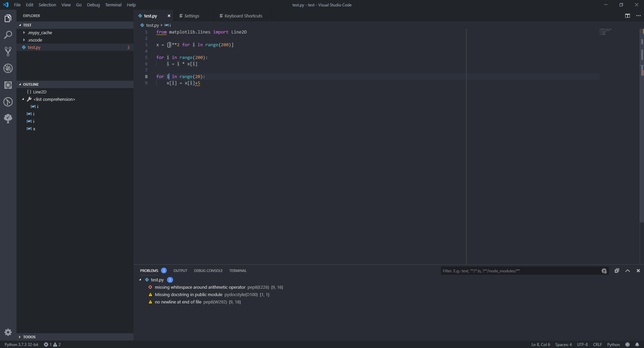The width and height of the screenshot is (644, 348).
Task: Open the Search view in the activity bar
Action: [8, 35]
